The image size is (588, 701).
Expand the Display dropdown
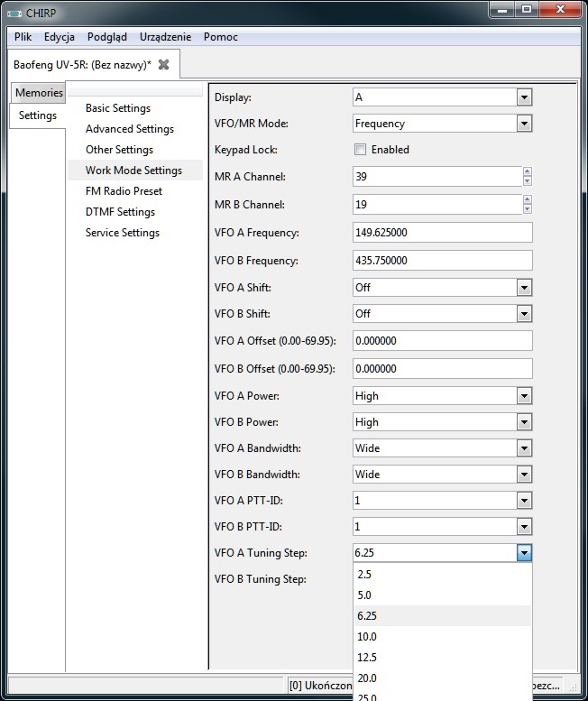click(x=524, y=97)
